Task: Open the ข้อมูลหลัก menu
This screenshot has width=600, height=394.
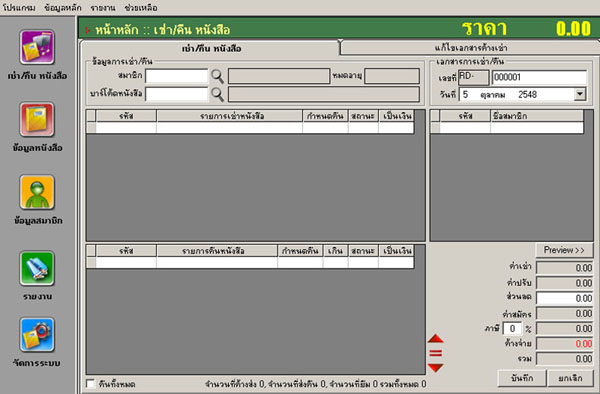Action: pos(63,8)
